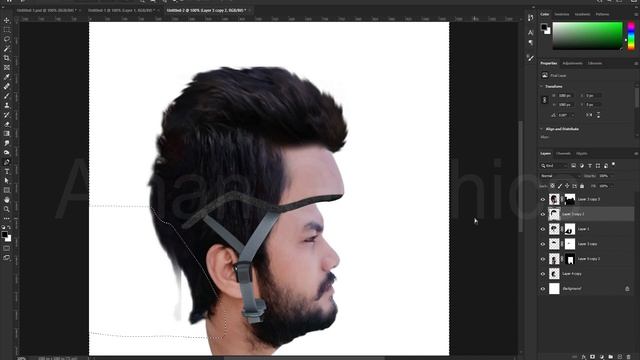This screenshot has width=640, height=360.
Task: Open the Color panel flyout menu
Action: click(636, 14)
